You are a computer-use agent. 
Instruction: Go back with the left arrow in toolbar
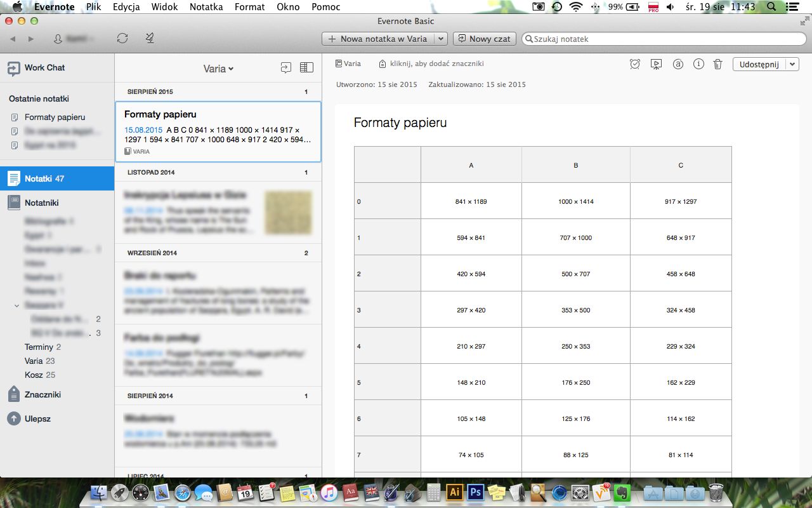click(x=13, y=39)
